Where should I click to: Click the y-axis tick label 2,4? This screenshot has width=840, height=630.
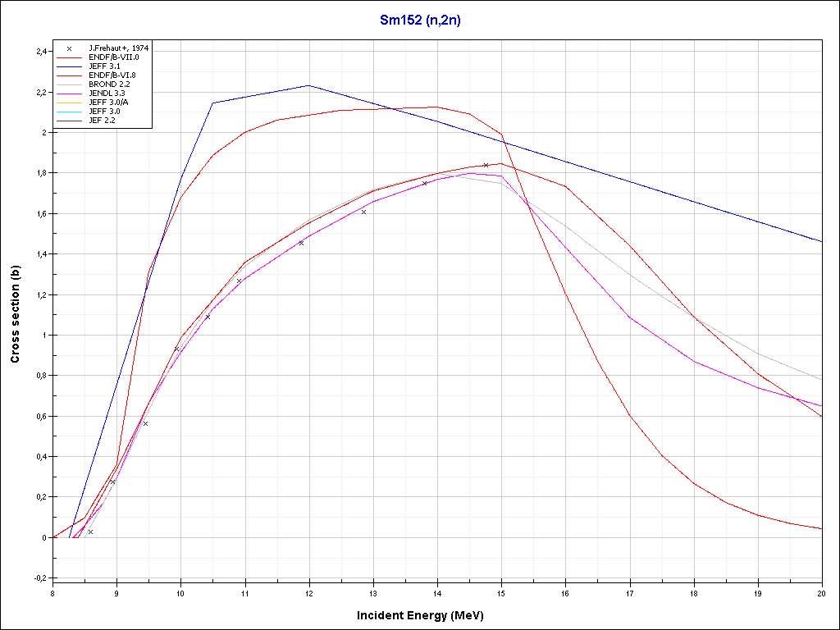[x=41, y=52]
